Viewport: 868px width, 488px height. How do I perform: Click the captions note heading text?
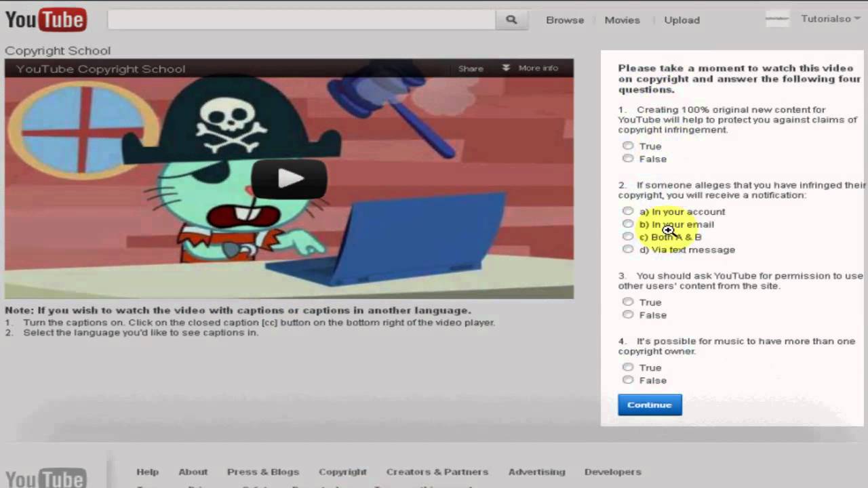point(237,310)
